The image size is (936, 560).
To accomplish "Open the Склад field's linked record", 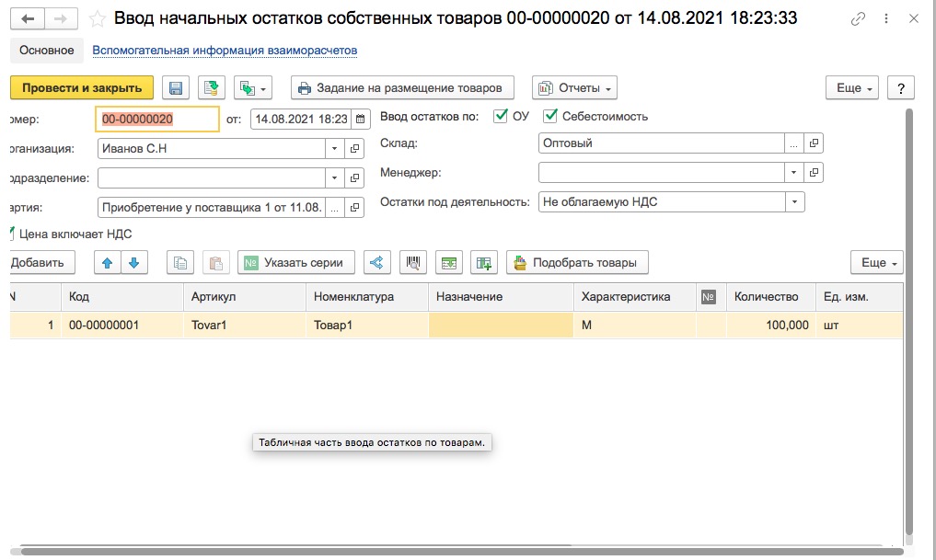I will [814, 143].
